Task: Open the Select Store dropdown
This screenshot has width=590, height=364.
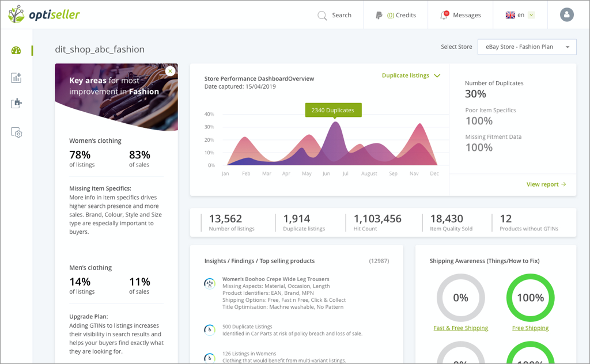Action: pos(527,47)
